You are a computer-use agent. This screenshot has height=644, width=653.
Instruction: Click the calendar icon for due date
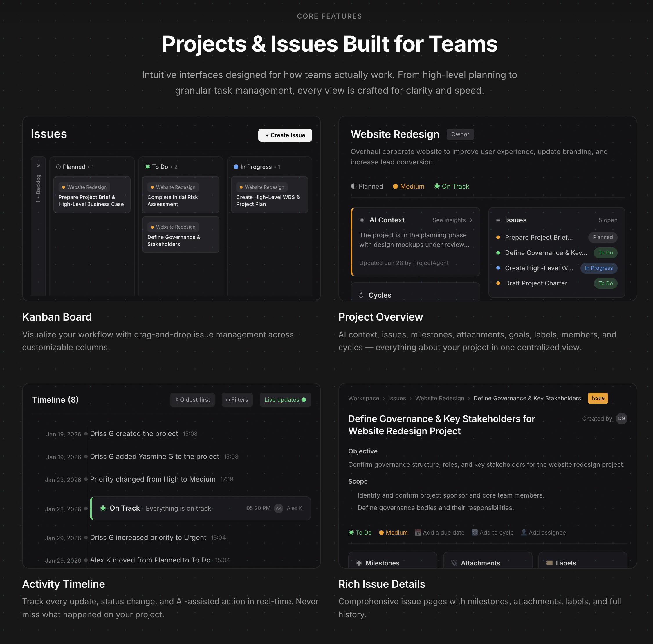click(418, 533)
